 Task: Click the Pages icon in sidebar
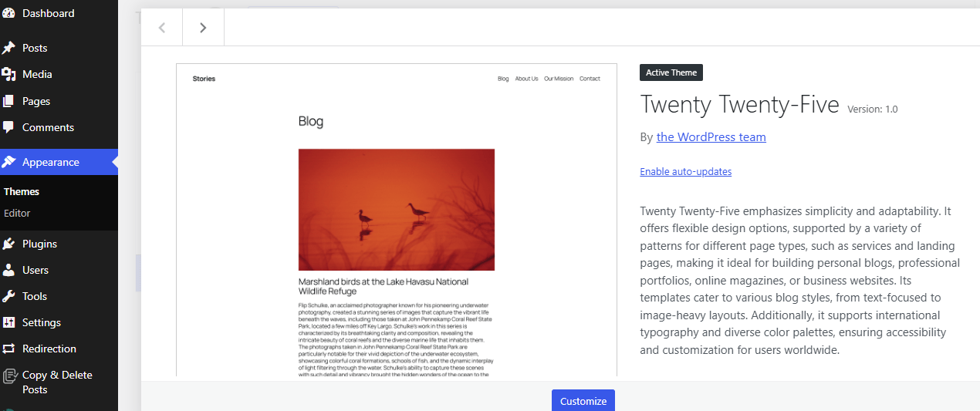pyautogui.click(x=8, y=101)
